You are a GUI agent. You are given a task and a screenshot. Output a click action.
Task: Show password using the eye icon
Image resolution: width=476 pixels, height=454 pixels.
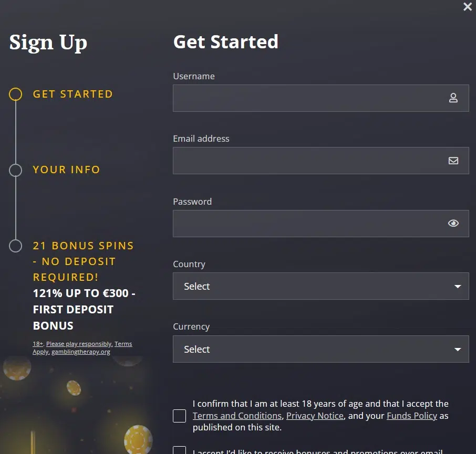(453, 224)
